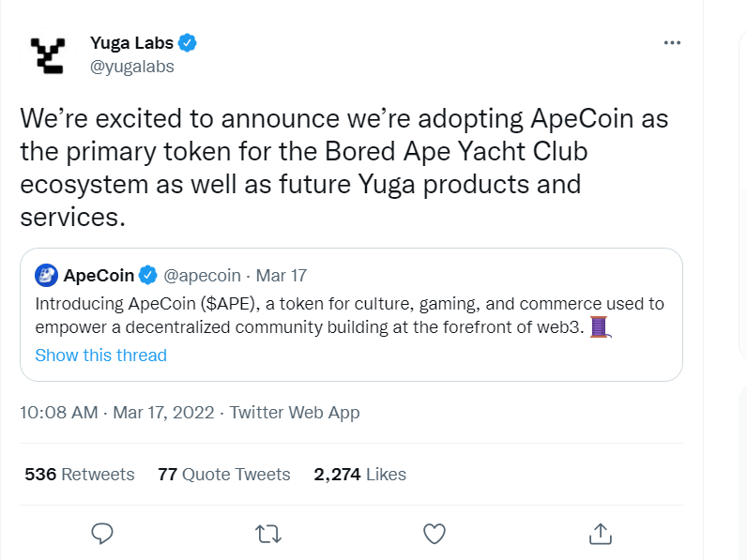View the 77 Quote Tweets list
The image size is (747, 560).
pyautogui.click(x=224, y=475)
